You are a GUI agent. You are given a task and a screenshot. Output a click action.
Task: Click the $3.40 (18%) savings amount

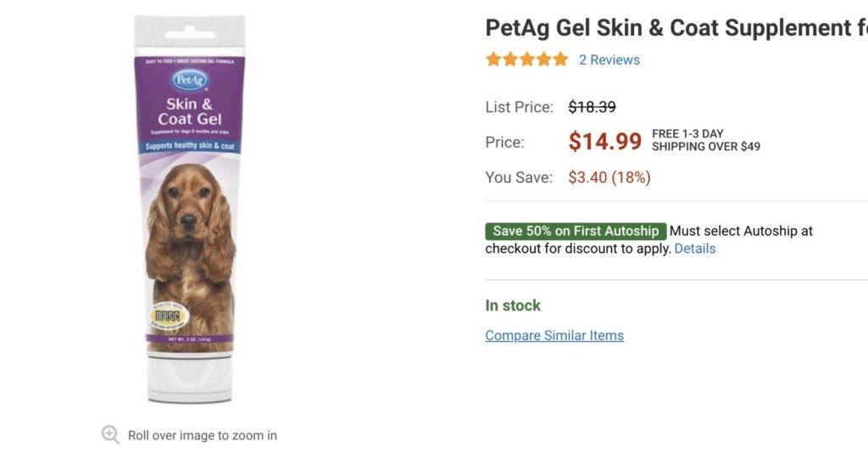(609, 177)
